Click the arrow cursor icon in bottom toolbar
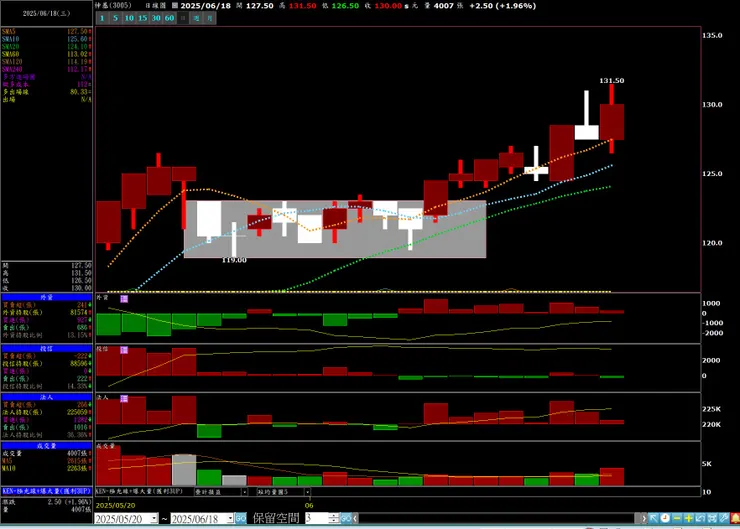 click(654, 518)
